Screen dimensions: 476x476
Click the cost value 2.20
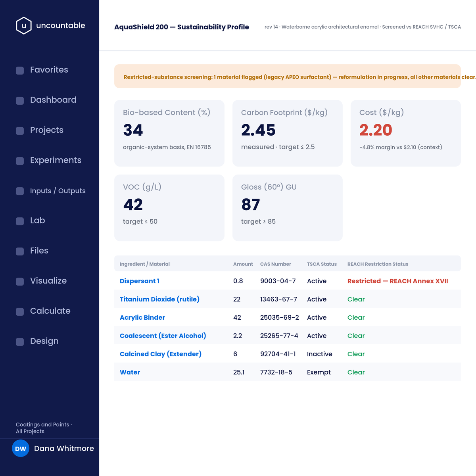[x=376, y=130]
